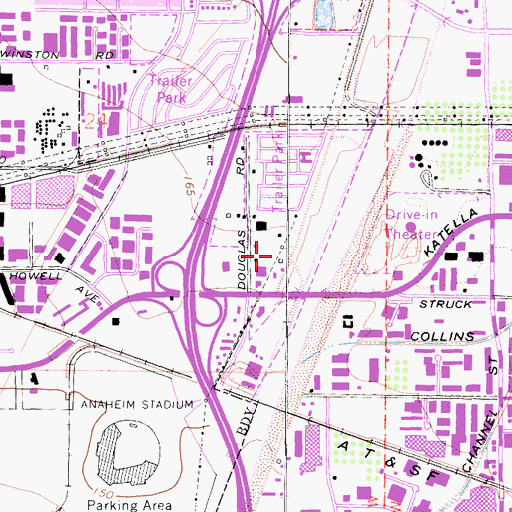The image size is (512, 512).
Task: Click the red section number 24
Action: point(95,121)
